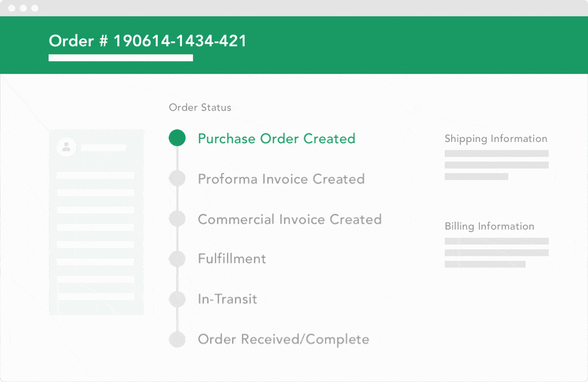The height and width of the screenshot is (382, 588).
Task: Click the Commercial Invoice Created status dot
Action: tap(177, 219)
